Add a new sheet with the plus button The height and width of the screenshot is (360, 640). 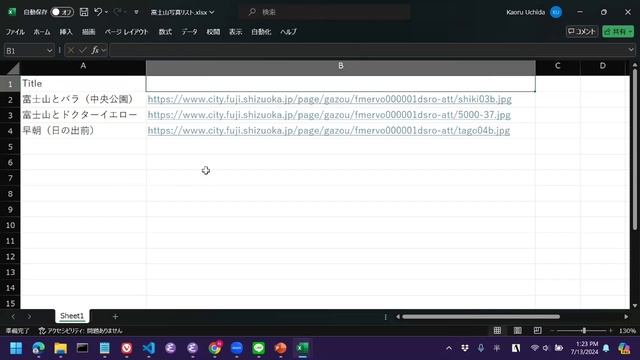[115, 316]
